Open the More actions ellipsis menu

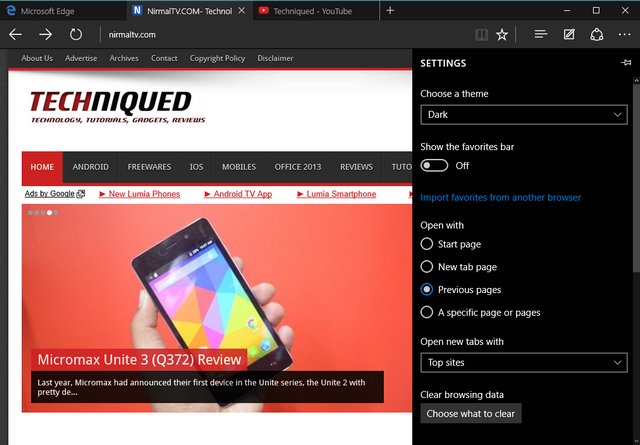pyautogui.click(x=624, y=35)
